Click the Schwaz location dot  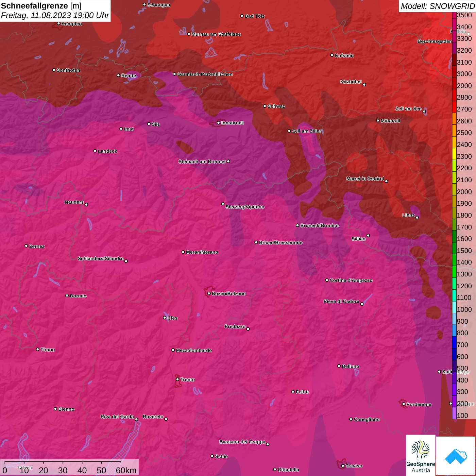click(x=265, y=106)
